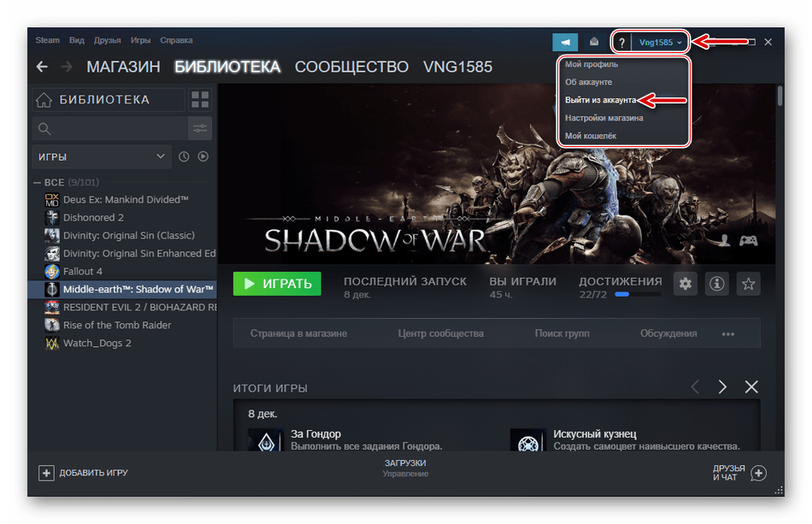Image resolution: width=812 pixels, height=524 pixels.
Task: Click the recent activity clock icon
Action: coord(184,156)
